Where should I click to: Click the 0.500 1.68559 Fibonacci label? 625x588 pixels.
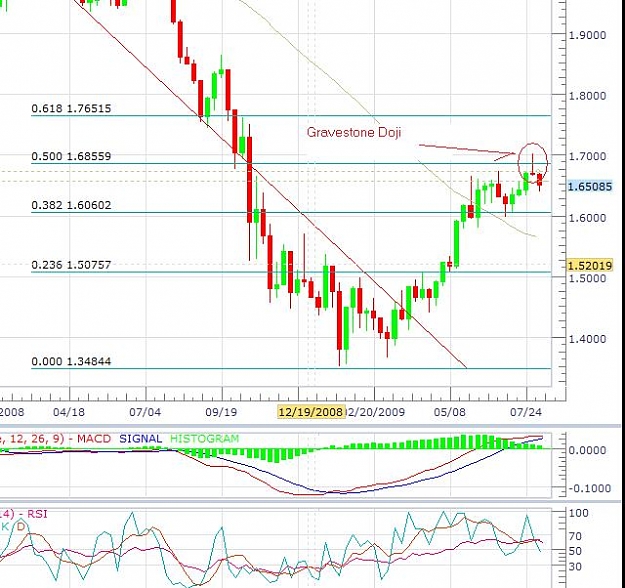click(x=71, y=156)
